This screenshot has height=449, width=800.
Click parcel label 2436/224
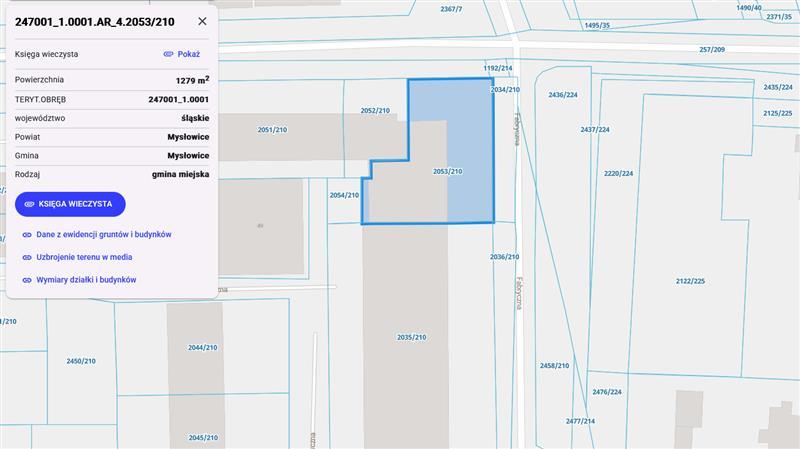563,95
